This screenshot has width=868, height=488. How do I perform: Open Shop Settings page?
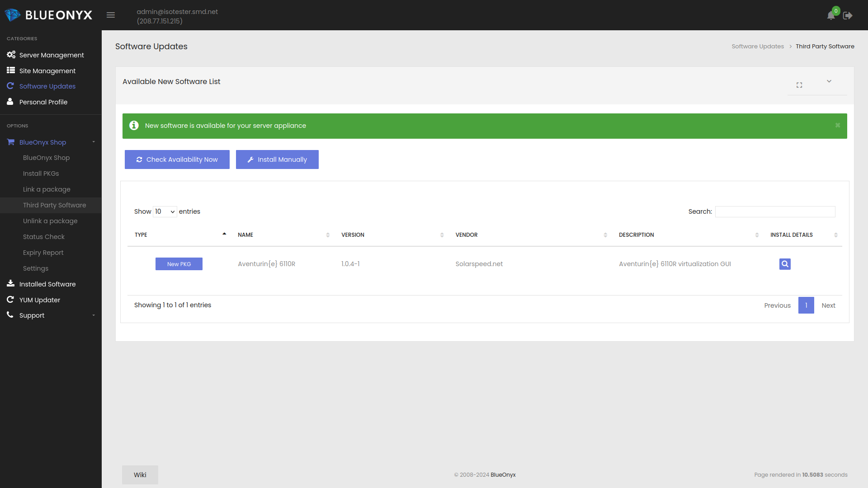35,268
